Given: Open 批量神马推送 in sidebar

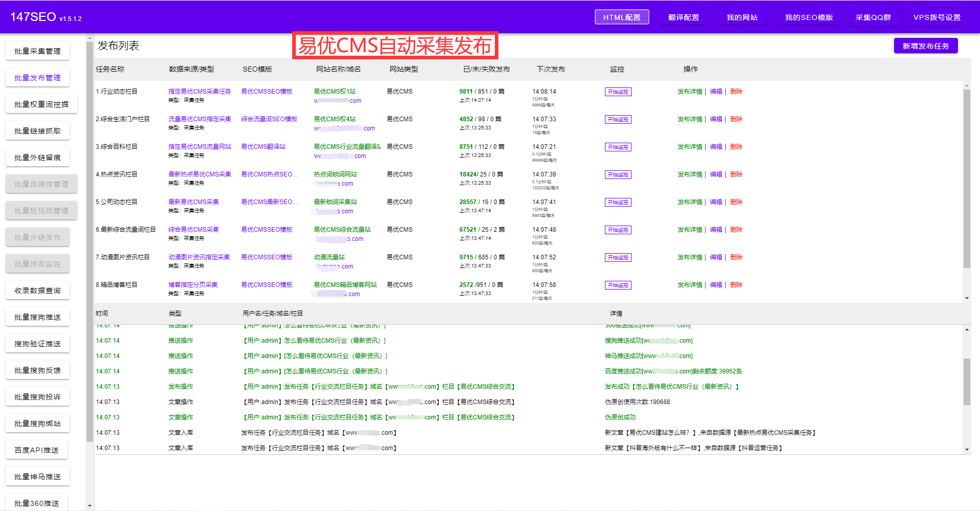Looking at the screenshot, I should 37,477.
